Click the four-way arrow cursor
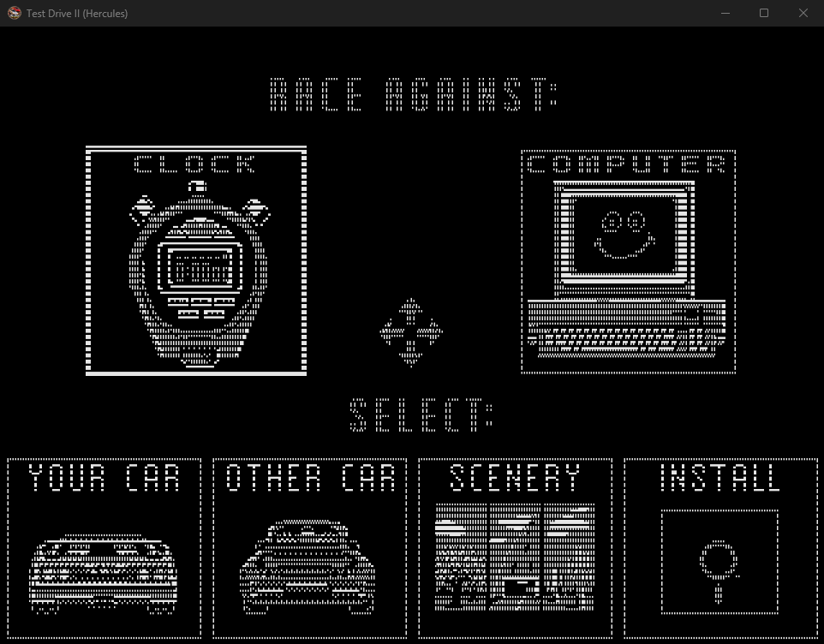Image resolution: width=824 pixels, height=644 pixels. (x=411, y=332)
